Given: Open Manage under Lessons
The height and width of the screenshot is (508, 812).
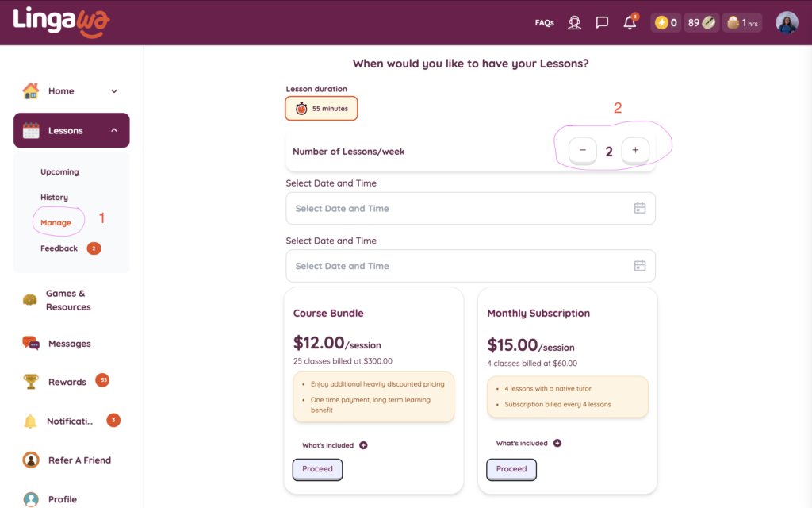Looking at the screenshot, I should [x=56, y=223].
